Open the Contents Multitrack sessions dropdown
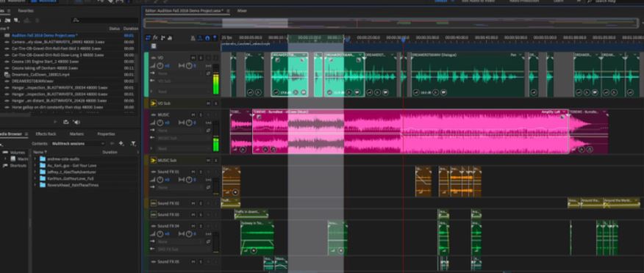This screenshot has height=273, width=644. click(78, 143)
